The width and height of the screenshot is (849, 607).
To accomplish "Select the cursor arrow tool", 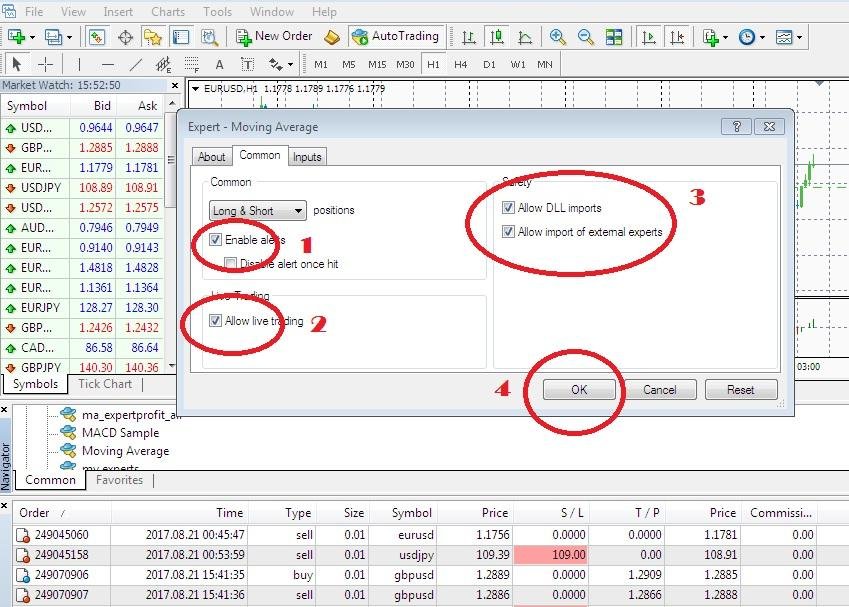I will click(16, 64).
